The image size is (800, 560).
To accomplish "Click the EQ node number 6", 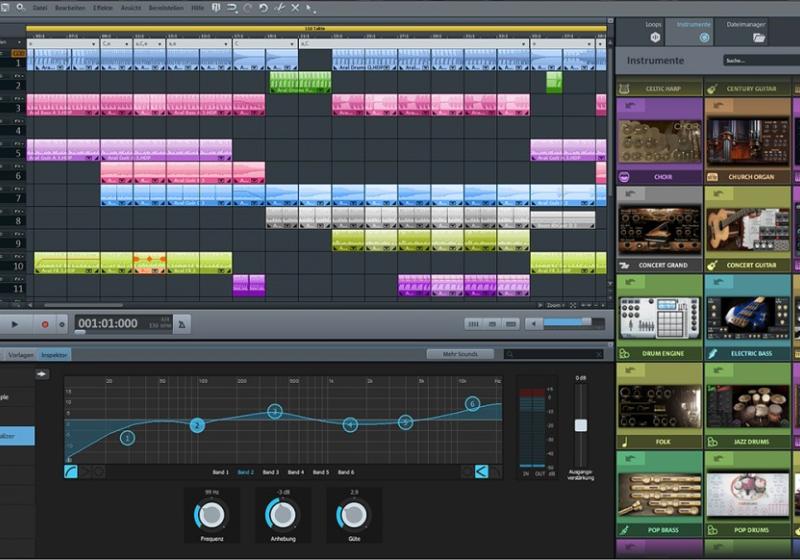I will click(x=472, y=404).
